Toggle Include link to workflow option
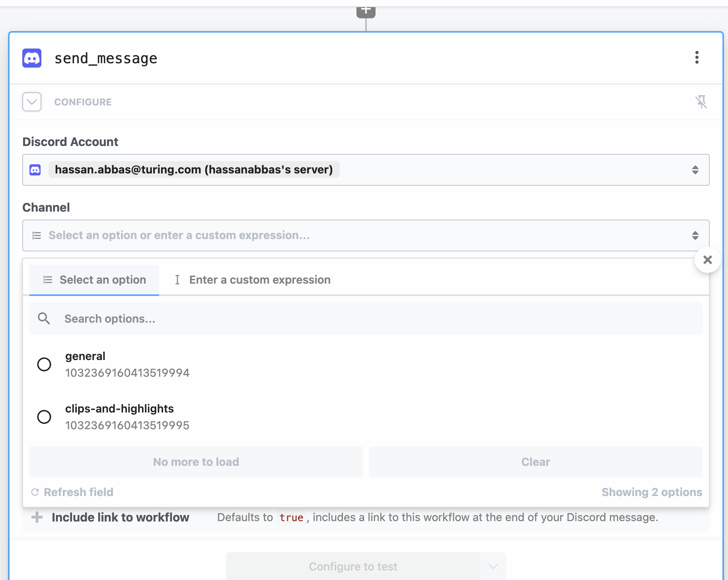The image size is (728, 580). [120, 517]
